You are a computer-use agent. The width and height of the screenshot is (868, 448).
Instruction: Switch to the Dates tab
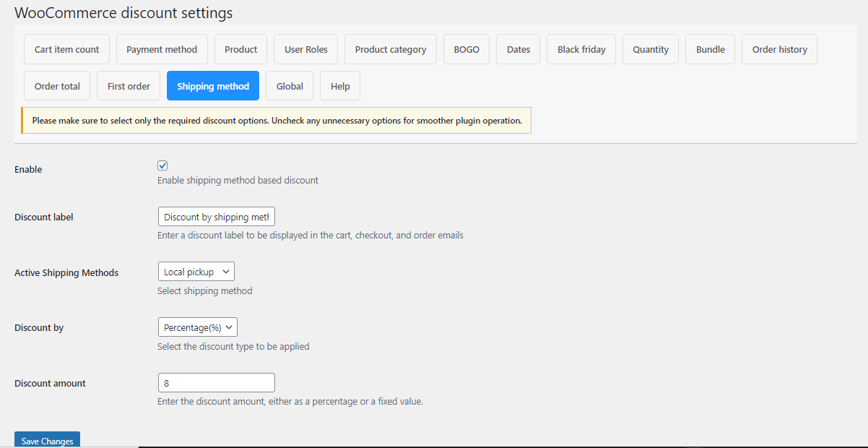click(518, 48)
